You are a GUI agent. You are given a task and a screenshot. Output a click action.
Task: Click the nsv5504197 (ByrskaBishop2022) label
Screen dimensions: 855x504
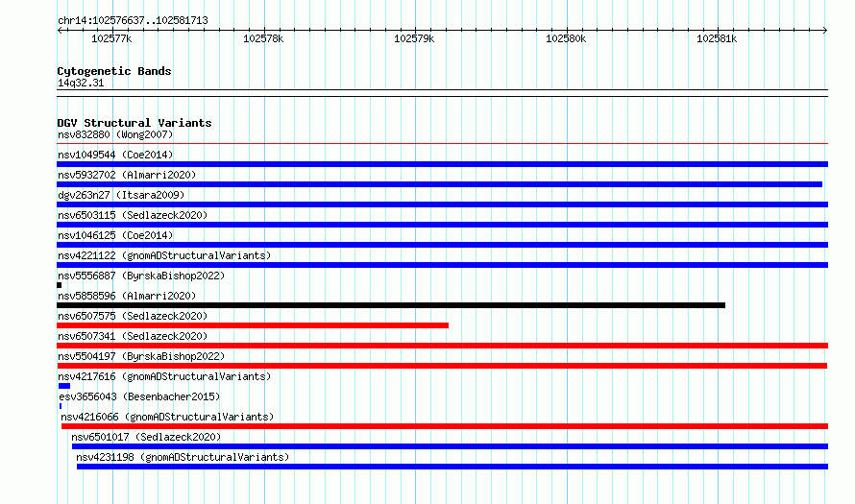click(141, 356)
